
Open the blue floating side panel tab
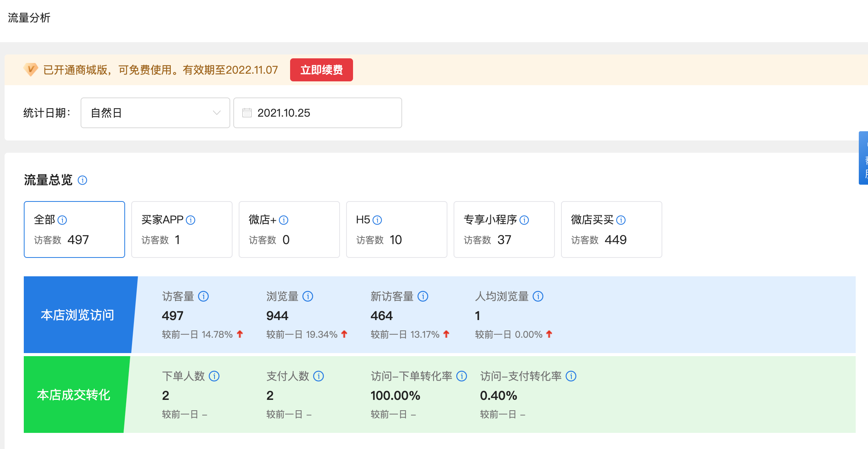pyautogui.click(x=863, y=158)
